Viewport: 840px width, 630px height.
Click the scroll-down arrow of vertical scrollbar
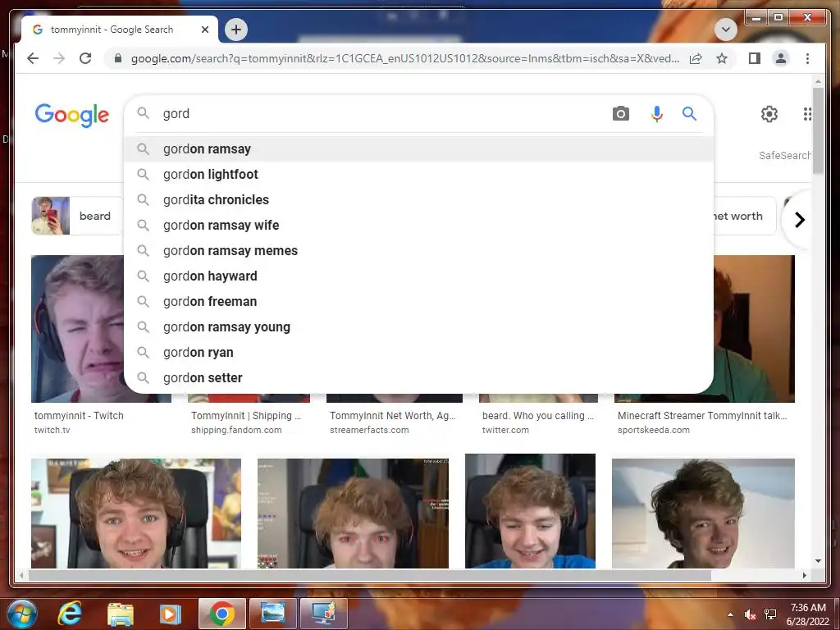(x=818, y=561)
